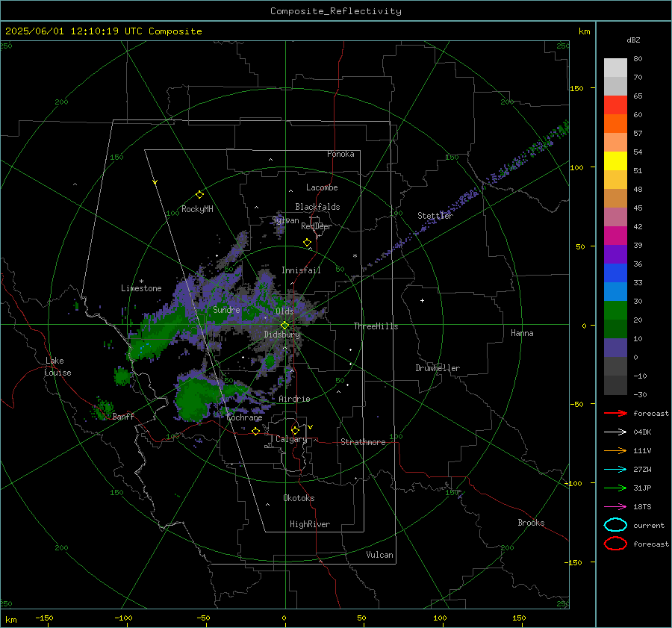Image resolution: width=672 pixels, height=628 pixels.
Task: Click the Blackfalds city label
Action: [x=317, y=207]
